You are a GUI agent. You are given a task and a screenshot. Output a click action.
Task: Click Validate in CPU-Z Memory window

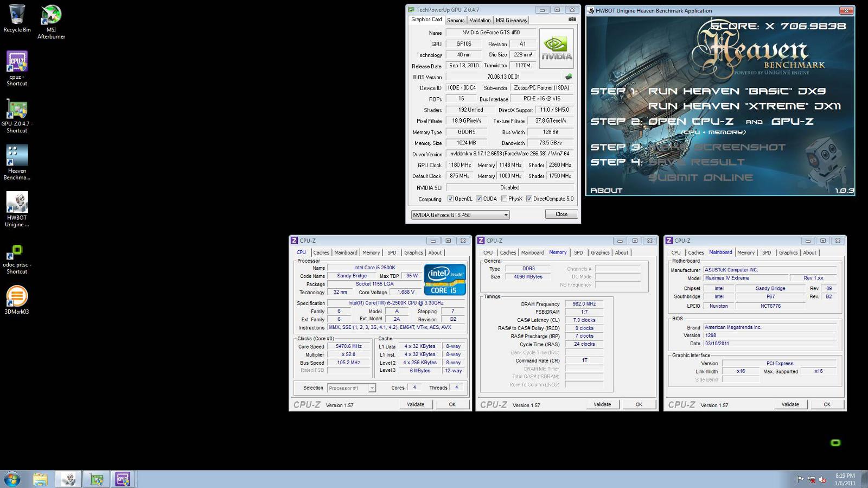[x=602, y=404]
